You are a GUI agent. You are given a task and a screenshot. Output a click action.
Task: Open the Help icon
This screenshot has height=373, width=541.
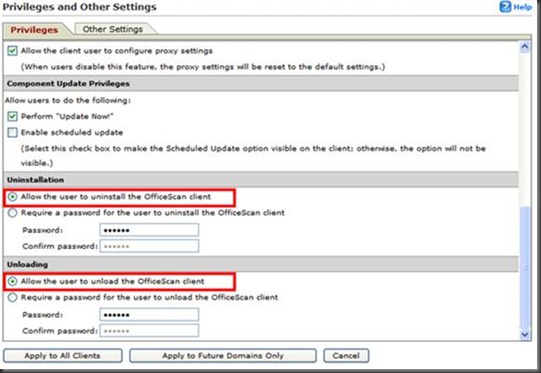pyautogui.click(x=505, y=7)
